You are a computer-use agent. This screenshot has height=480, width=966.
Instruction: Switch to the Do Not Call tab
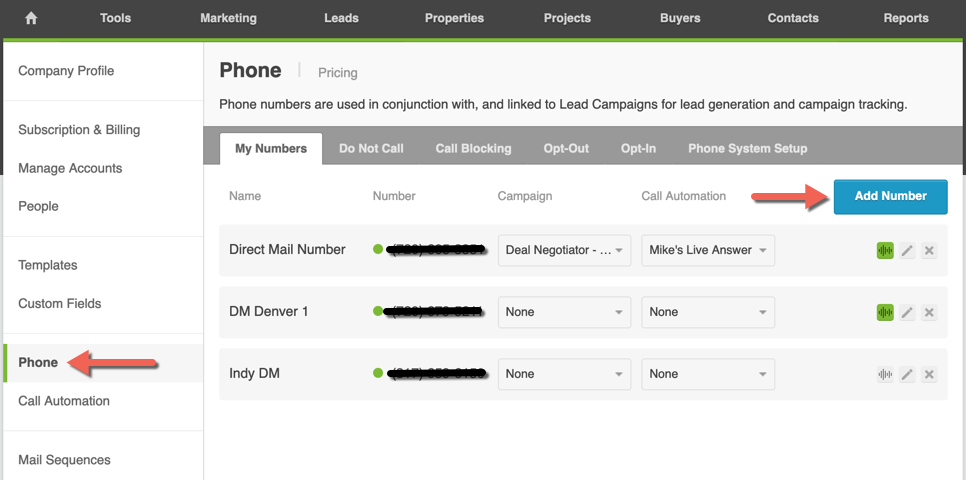[371, 148]
